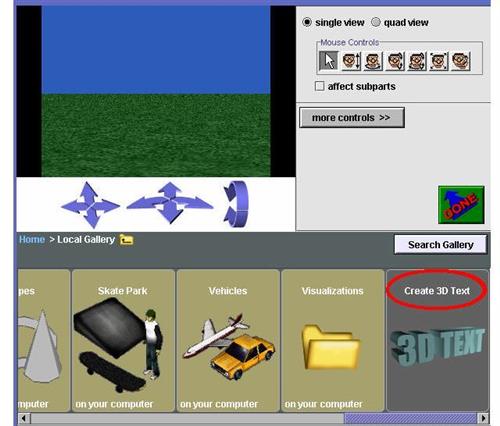Viewport: 500px width, 426px height.
Task: Choose the single view radio button
Action: [x=307, y=22]
